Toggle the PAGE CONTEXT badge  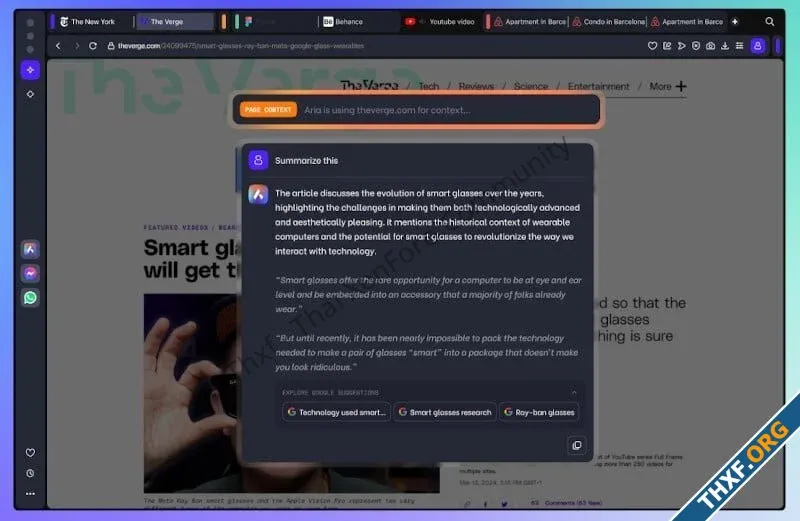[268, 110]
